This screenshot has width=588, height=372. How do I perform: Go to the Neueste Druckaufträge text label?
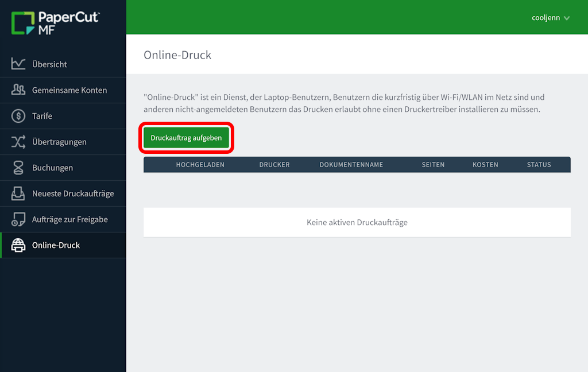[x=73, y=193]
